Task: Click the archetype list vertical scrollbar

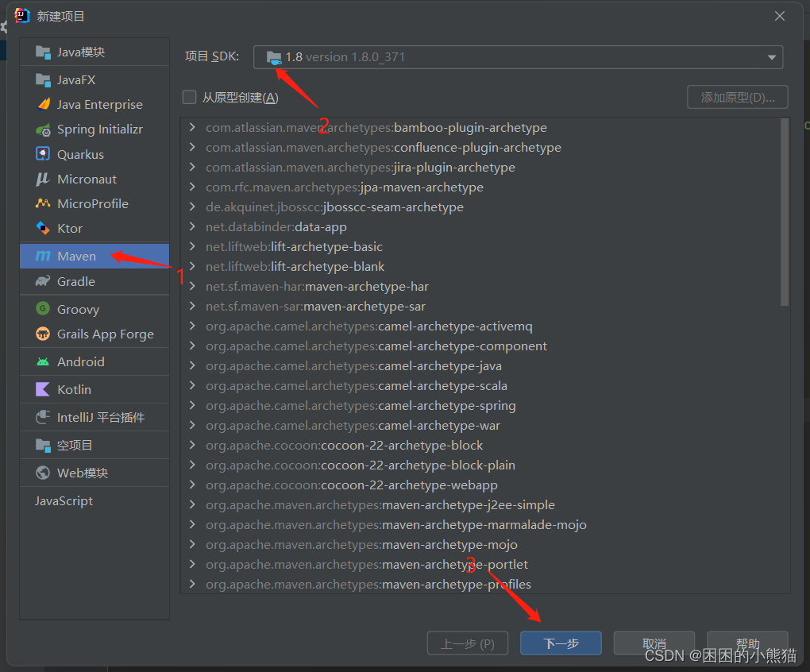Action: pos(785,212)
